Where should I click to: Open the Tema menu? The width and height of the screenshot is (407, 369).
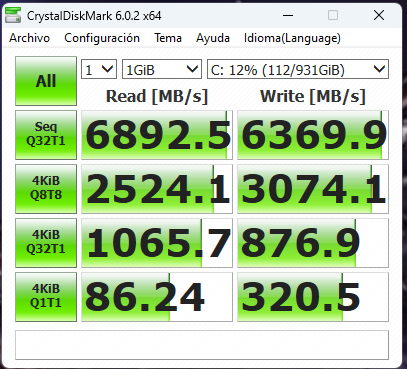pos(168,38)
